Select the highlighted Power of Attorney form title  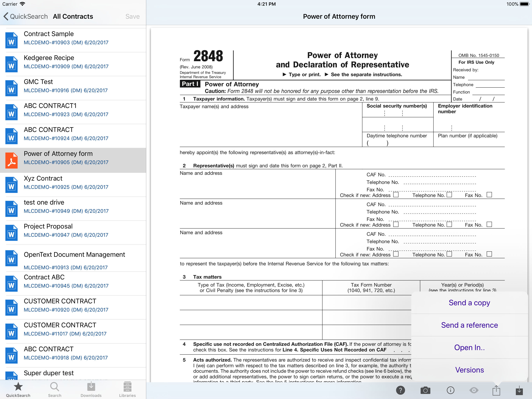click(x=58, y=154)
